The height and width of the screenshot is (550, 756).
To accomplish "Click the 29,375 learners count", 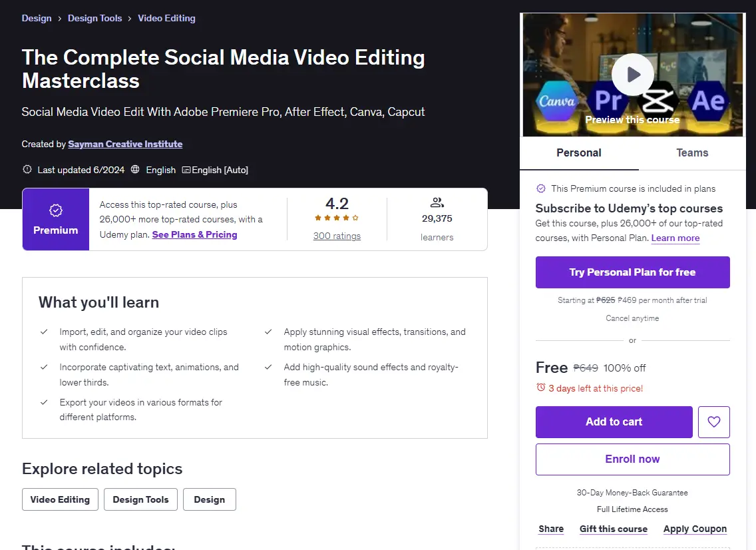I will 437,218.
